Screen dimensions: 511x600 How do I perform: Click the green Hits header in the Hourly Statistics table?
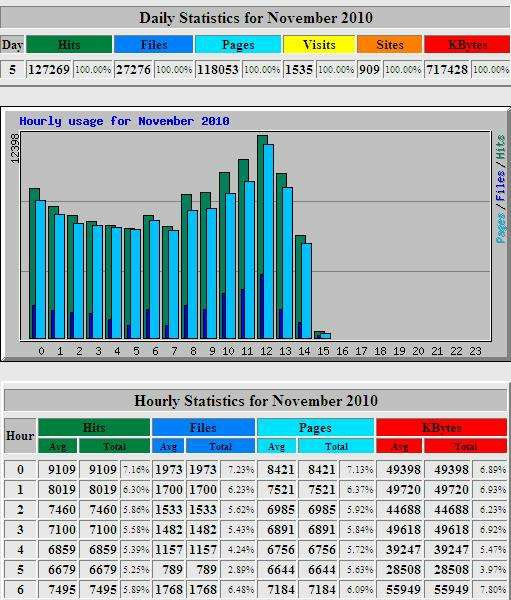94,427
